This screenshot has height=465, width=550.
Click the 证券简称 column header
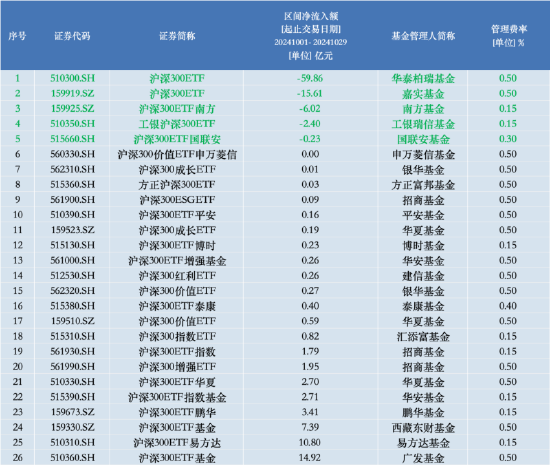coord(177,36)
